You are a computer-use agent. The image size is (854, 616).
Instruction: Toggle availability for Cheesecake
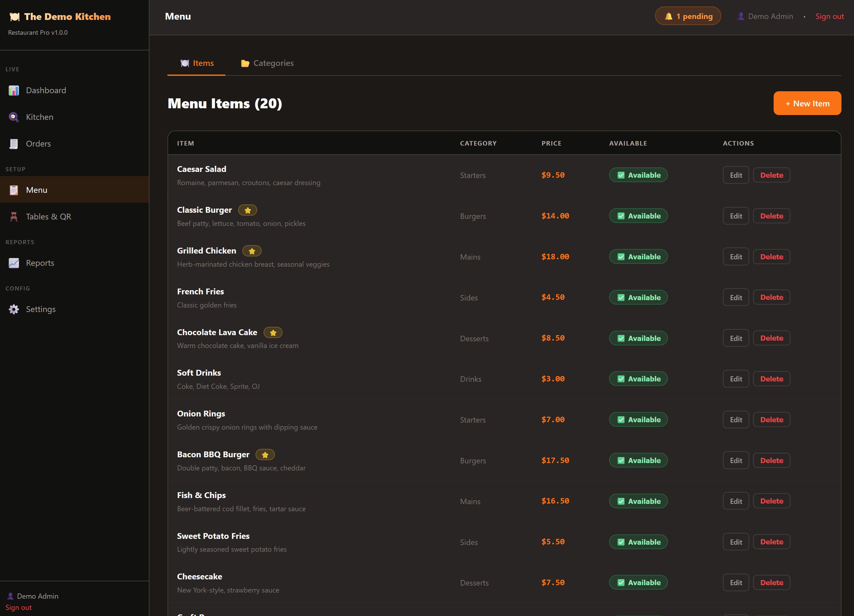point(638,583)
